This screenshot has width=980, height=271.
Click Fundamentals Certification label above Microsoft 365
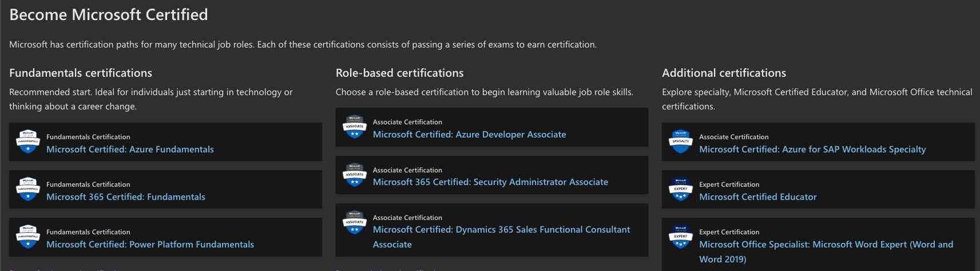[88, 184]
